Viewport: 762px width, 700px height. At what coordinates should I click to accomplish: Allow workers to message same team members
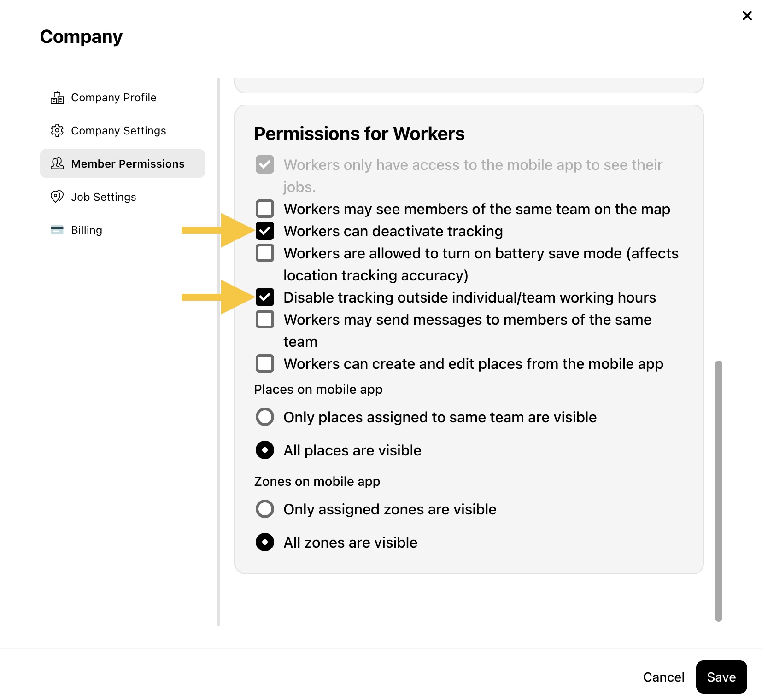coord(265,319)
